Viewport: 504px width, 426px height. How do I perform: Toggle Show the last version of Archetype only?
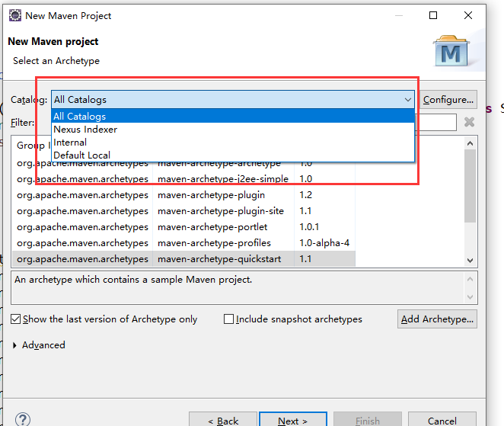(16, 319)
